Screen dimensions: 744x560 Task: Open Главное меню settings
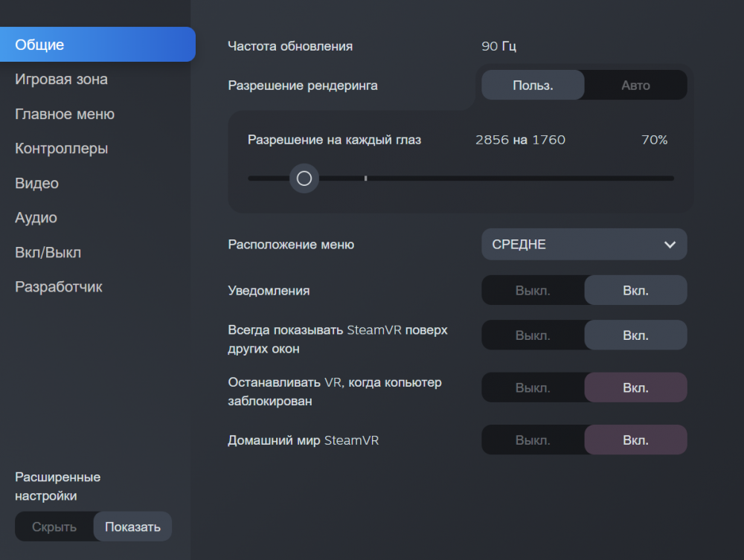tap(65, 115)
